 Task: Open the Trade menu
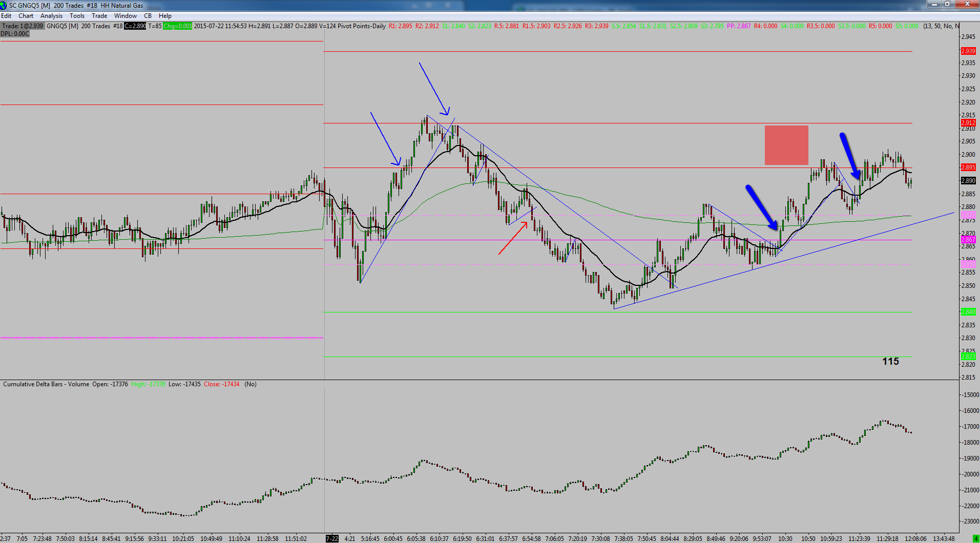tap(99, 16)
